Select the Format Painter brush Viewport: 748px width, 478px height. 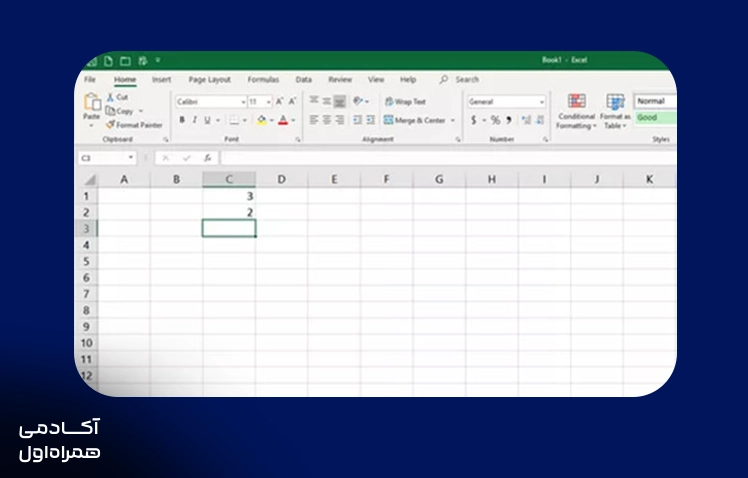coord(111,125)
